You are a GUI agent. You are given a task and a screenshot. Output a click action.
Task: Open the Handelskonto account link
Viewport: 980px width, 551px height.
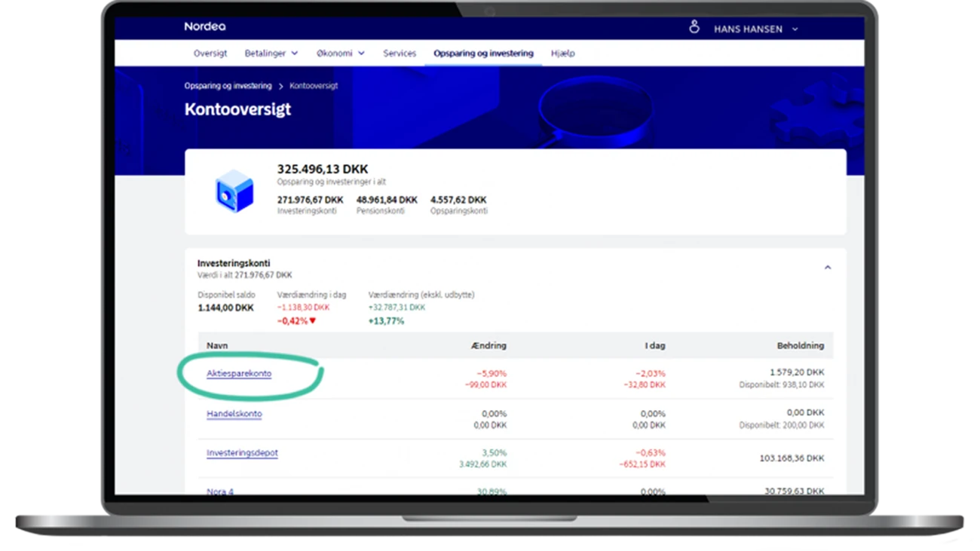click(x=234, y=414)
